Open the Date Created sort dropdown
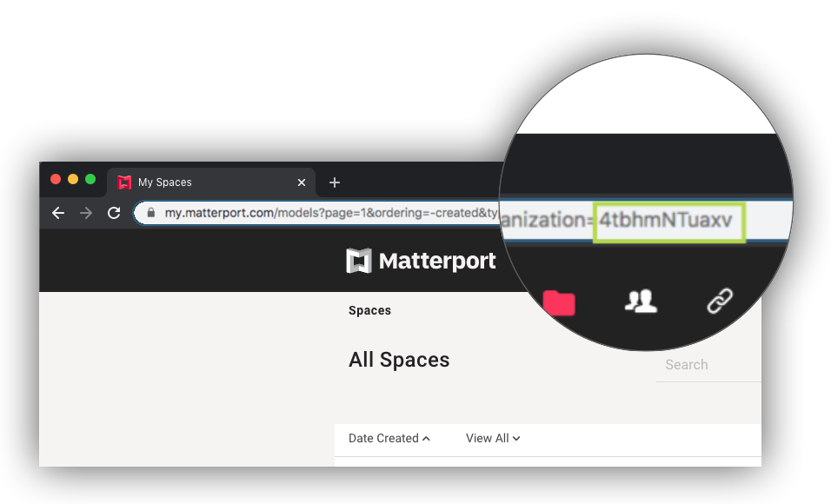This screenshot has height=504, width=831. tap(389, 438)
